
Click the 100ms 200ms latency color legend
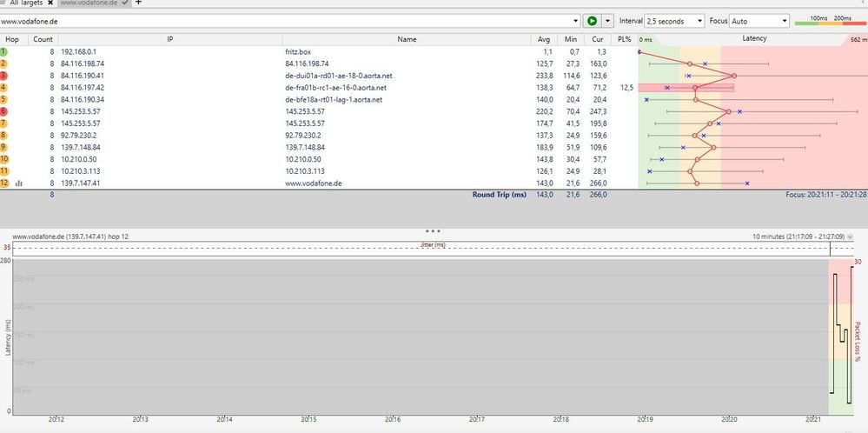click(830, 21)
